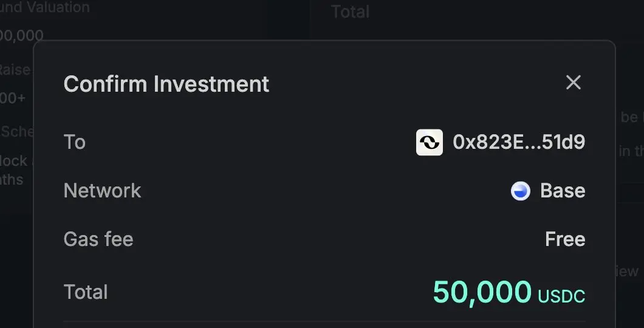Click the partially hidden Schedule text at left
Image resolution: width=644 pixels, height=328 pixels.
[17, 131]
